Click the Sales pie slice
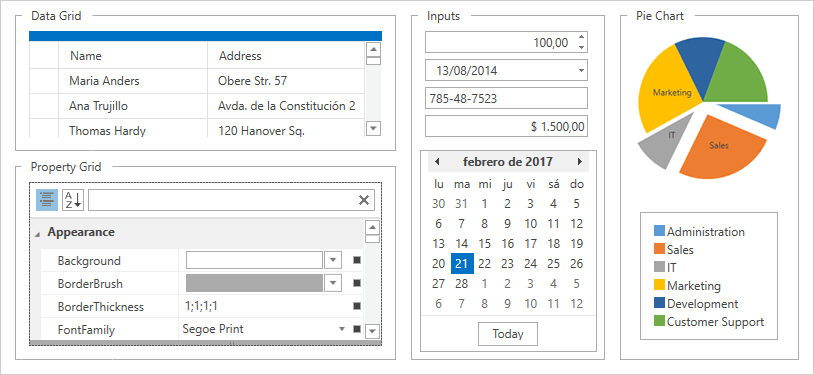Image resolution: width=814 pixels, height=375 pixels. pos(722,146)
